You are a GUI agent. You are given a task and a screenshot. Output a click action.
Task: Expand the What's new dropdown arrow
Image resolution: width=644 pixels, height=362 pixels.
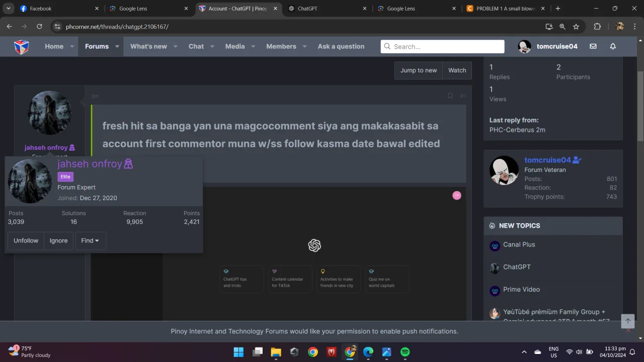[x=176, y=46]
